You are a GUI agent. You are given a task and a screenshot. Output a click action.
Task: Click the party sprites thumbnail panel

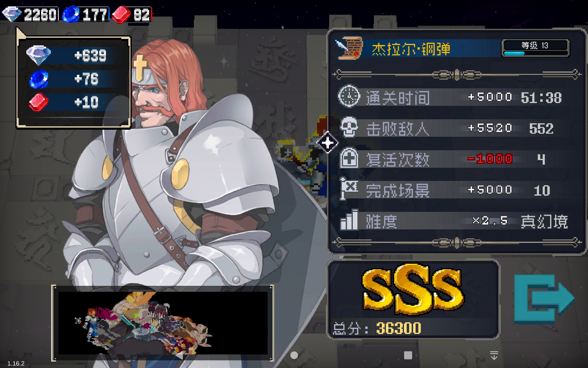point(163,323)
